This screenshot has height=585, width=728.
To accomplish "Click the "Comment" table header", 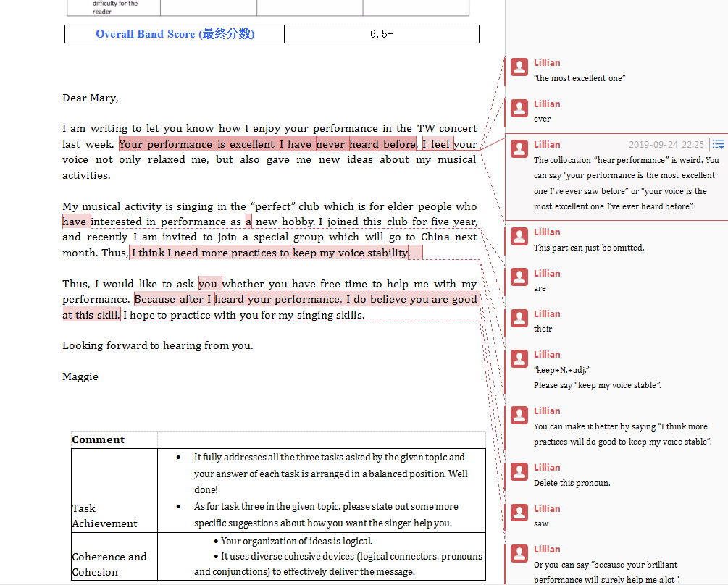I will pos(99,439).
